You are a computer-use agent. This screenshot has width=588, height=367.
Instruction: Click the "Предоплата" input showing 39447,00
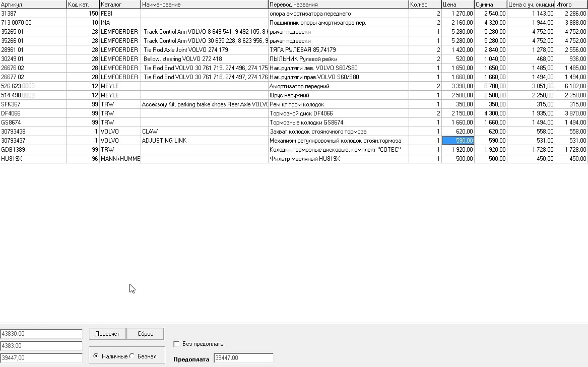(x=243, y=357)
